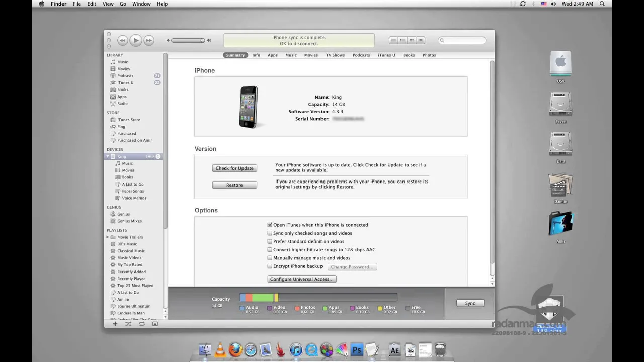The width and height of the screenshot is (644, 362).
Task: Open the Apple menu
Action: (x=41, y=4)
